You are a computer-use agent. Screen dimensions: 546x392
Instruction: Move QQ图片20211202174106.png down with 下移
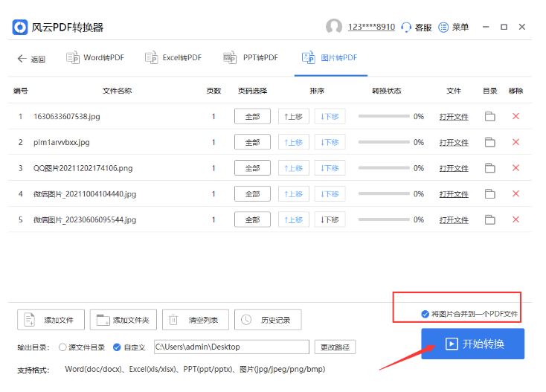[330, 168]
